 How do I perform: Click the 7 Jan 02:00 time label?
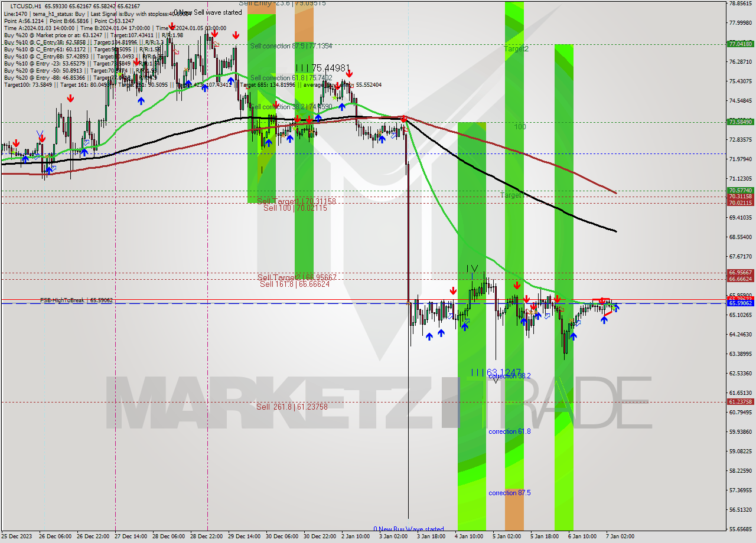tap(621, 537)
